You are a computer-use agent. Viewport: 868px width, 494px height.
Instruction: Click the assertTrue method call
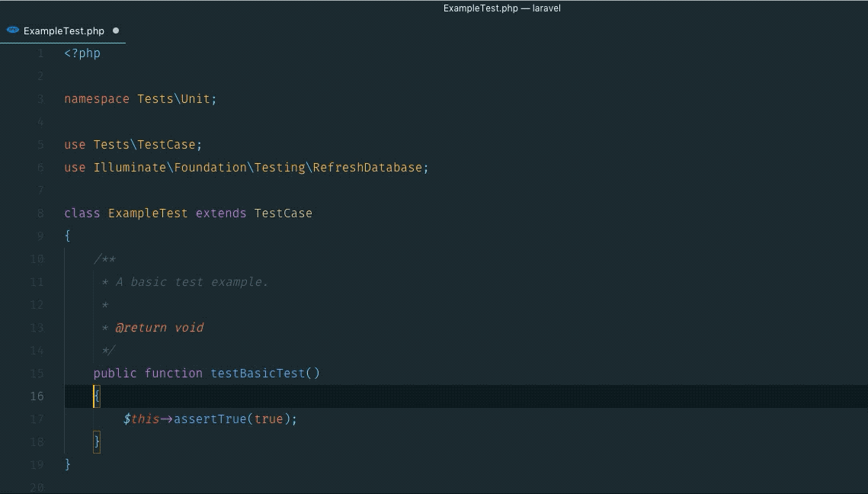tap(210, 419)
